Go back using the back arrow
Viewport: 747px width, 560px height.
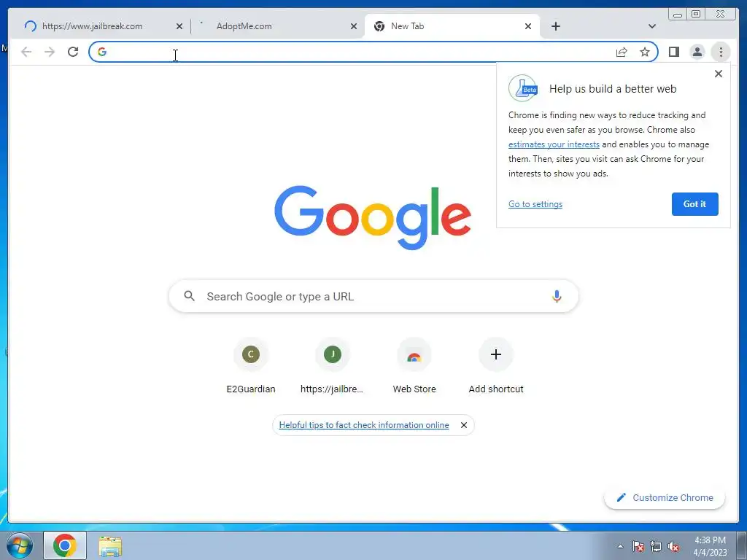pos(26,52)
